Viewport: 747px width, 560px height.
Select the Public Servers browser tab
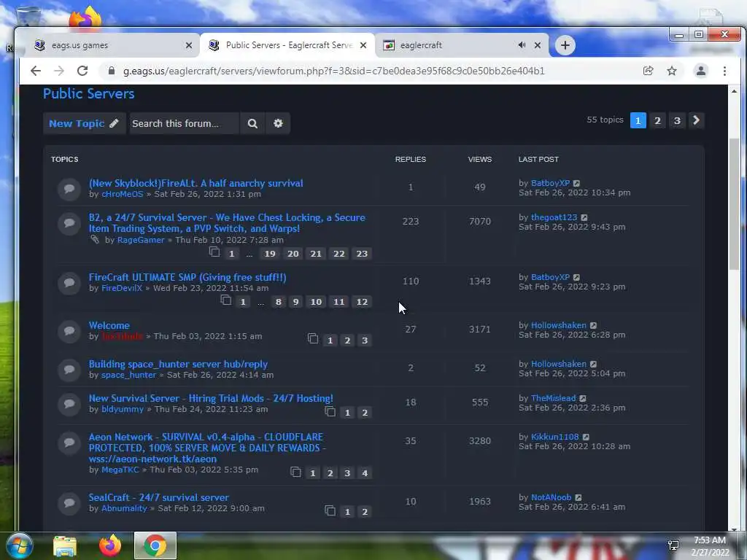point(289,45)
